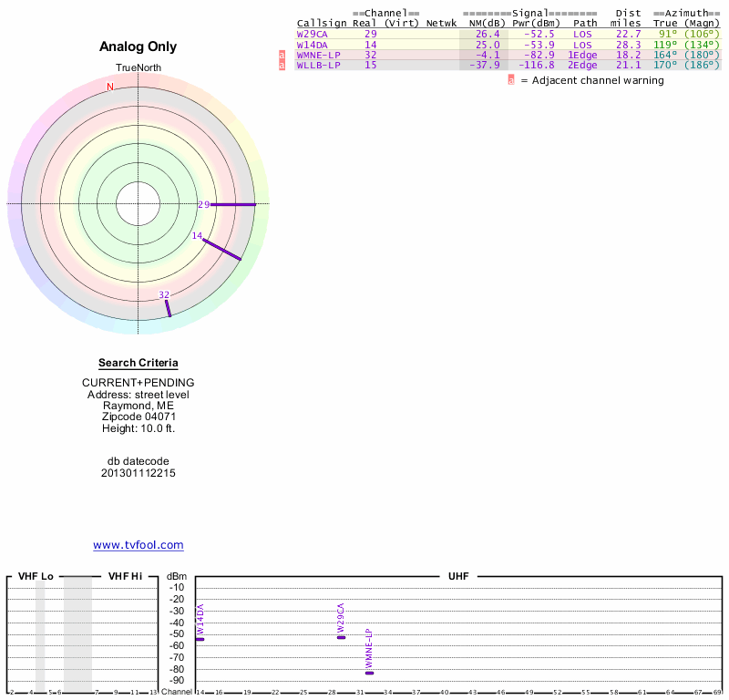729x700 pixels.
Task: Click the red N marker on radar
Action: pyautogui.click(x=110, y=87)
